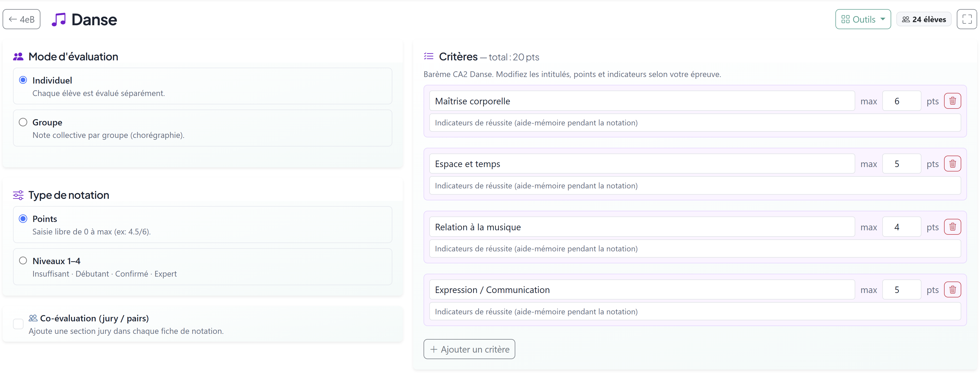Image resolution: width=980 pixels, height=376 pixels.
Task: Click max points field for Espace et temps
Action: pyautogui.click(x=901, y=163)
